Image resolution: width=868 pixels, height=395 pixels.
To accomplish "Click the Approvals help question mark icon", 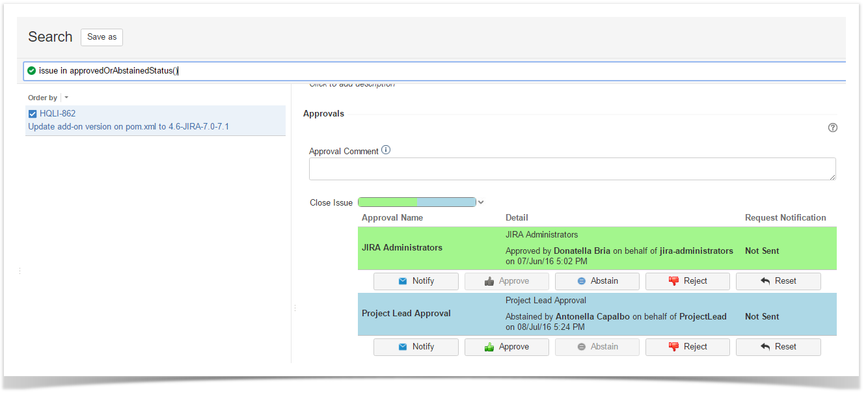I will coord(832,128).
